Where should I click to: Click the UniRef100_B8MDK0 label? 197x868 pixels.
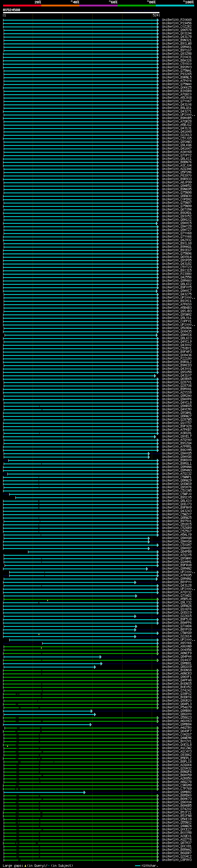177,796
